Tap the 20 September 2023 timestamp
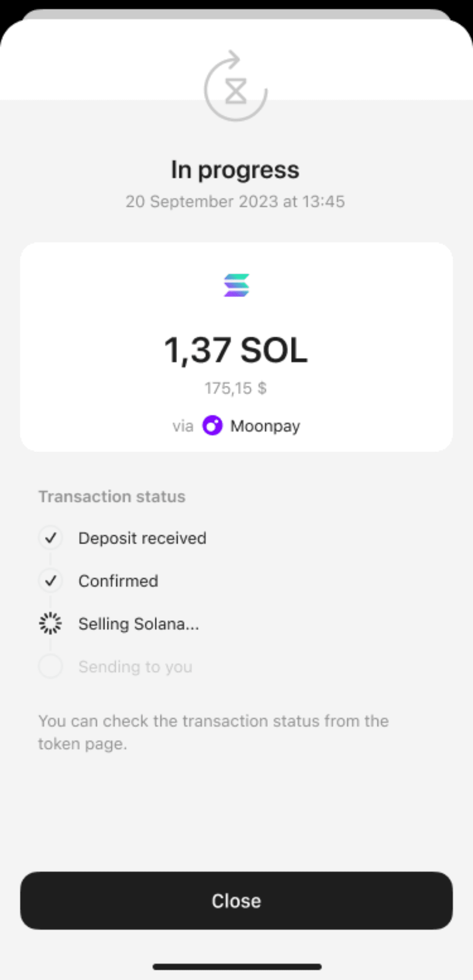The image size is (473, 980). pyautogui.click(x=235, y=202)
